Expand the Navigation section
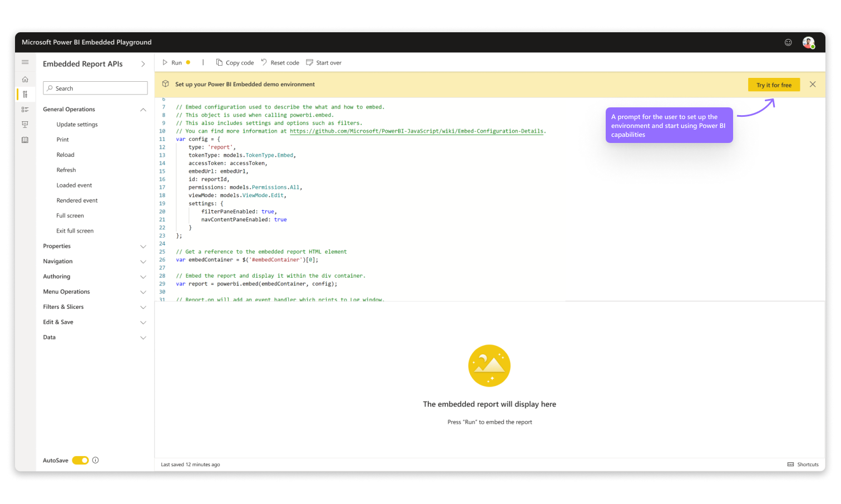 143,261
